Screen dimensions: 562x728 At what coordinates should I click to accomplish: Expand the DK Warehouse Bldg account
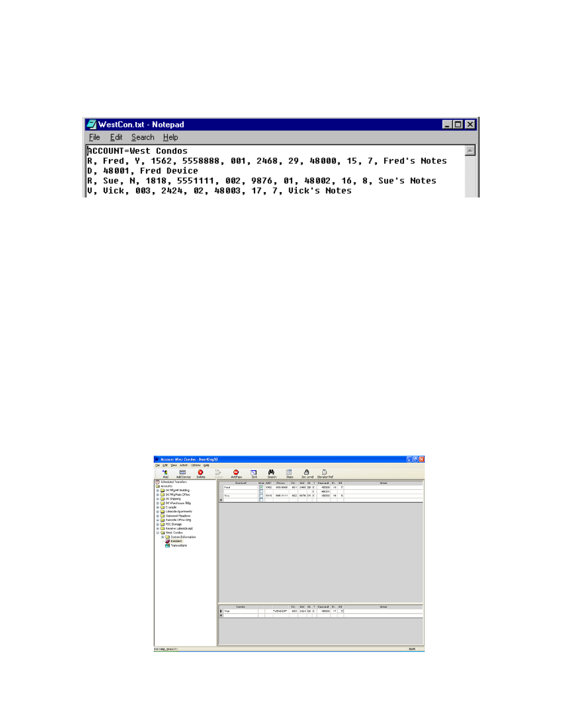[x=157, y=503]
